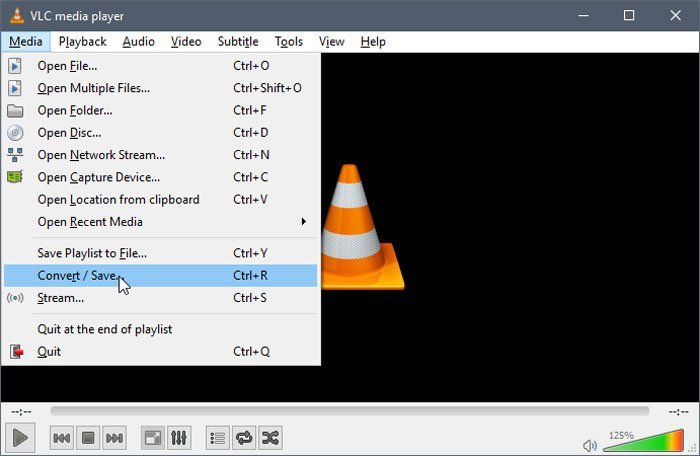Toggle loop mode button
Viewport: 700px width, 456px height.
244,438
